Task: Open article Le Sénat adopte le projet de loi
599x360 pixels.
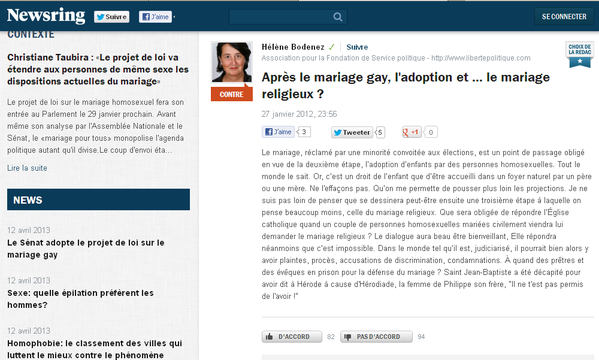Action: [x=86, y=248]
